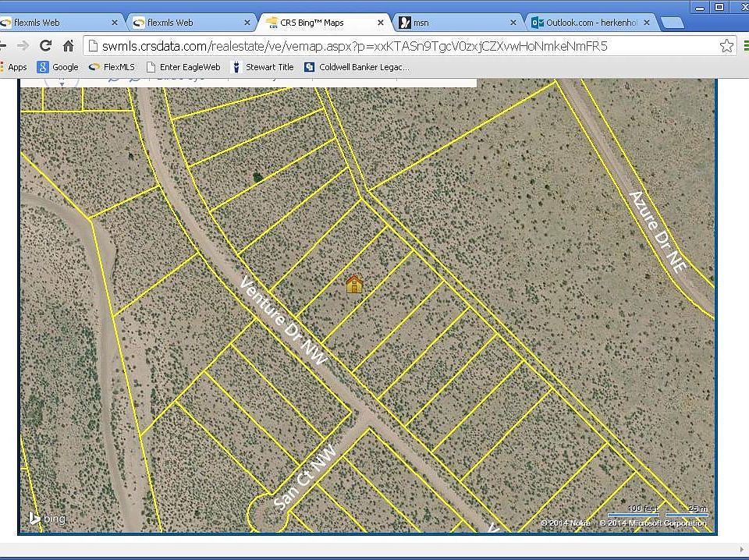Click the Bing logo on the map

tap(47, 518)
